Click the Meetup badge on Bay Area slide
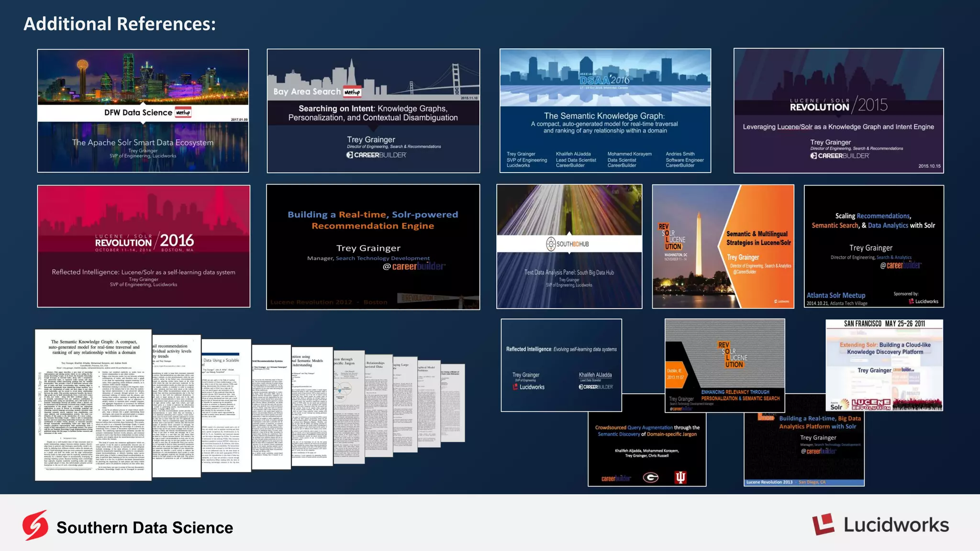This screenshot has height=551, width=980. pyautogui.click(x=352, y=92)
